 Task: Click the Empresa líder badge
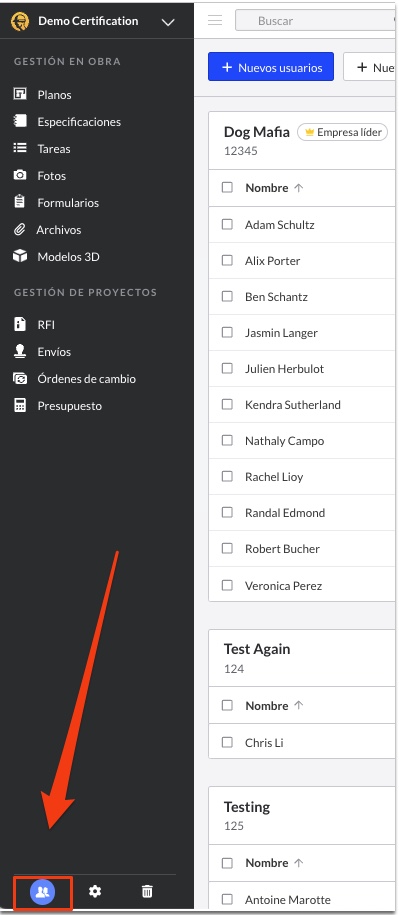[x=342, y=132]
